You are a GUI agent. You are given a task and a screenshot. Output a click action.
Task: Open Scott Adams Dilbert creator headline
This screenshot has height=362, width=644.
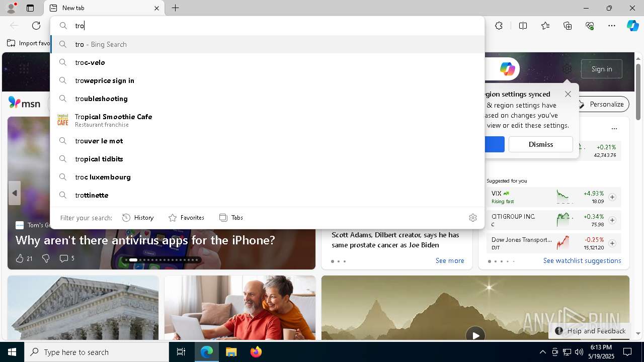point(395,240)
